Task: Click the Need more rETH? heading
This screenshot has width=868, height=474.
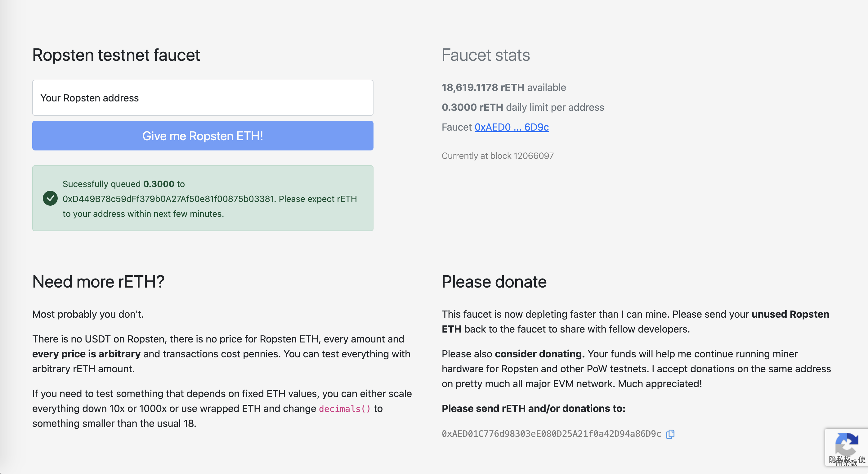Action: (x=98, y=282)
